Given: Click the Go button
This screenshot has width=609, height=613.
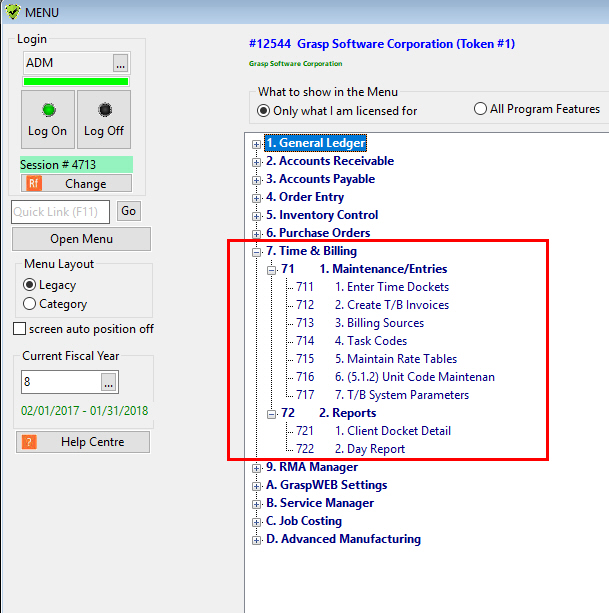Looking at the screenshot, I should coord(129,211).
